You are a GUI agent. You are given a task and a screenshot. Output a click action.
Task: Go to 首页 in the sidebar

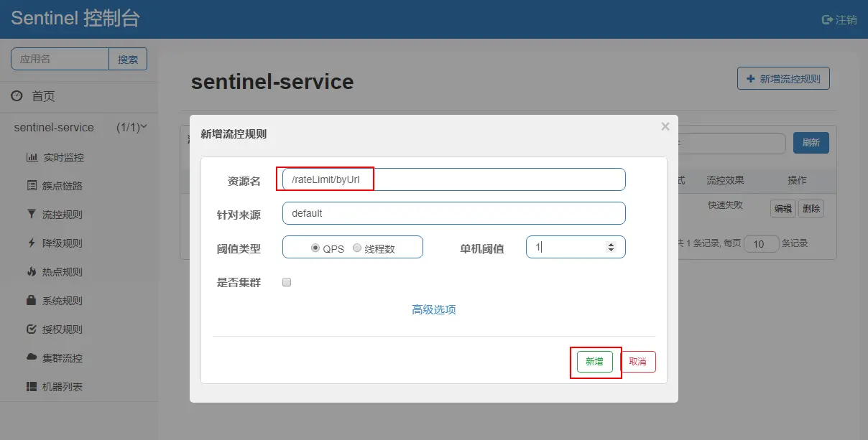[x=43, y=96]
